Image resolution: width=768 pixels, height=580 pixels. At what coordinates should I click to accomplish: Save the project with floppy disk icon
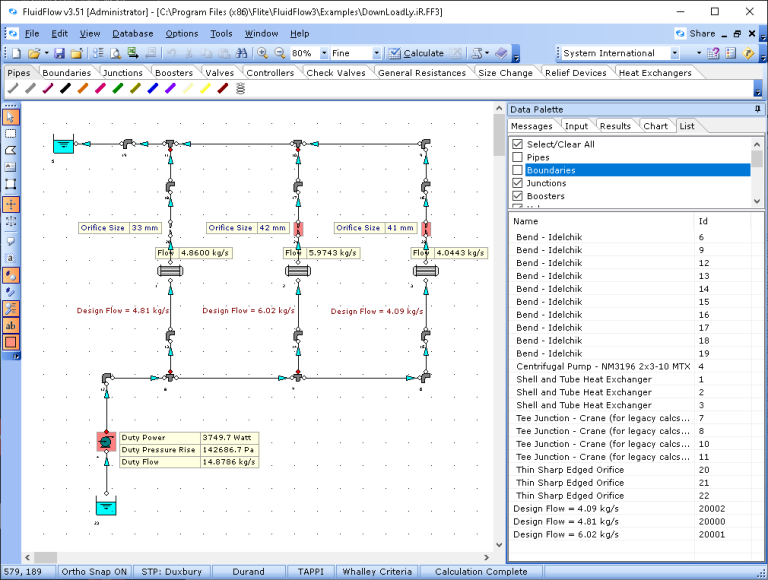(x=59, y=53)
